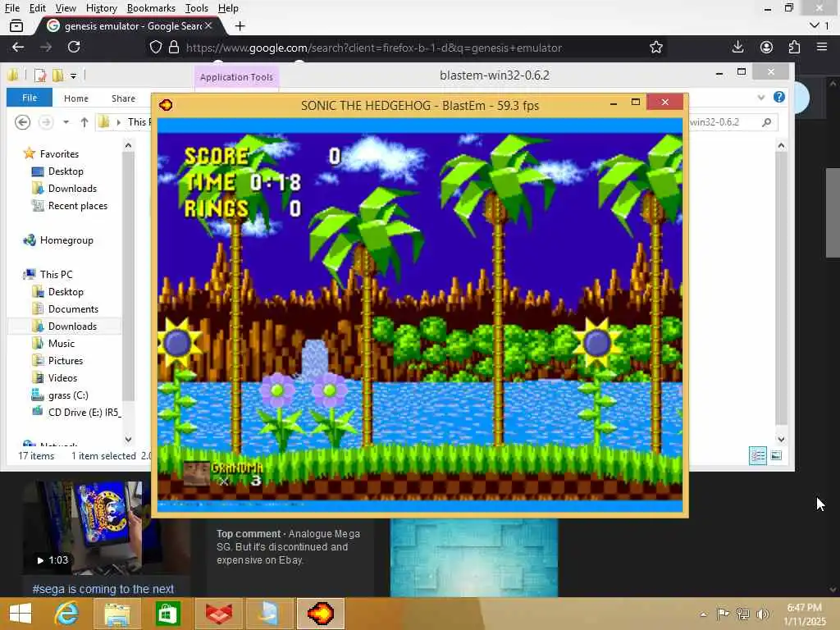Open Firefox Edit menu
This screenshot has width=840, height=630.
tap(37, 8)
